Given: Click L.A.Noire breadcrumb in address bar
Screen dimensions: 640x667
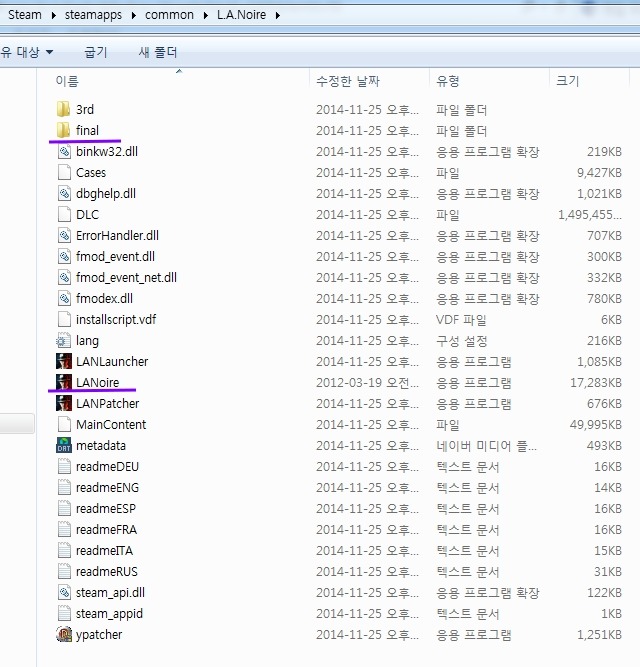Looking at the screenshot, I should [242, 15].
